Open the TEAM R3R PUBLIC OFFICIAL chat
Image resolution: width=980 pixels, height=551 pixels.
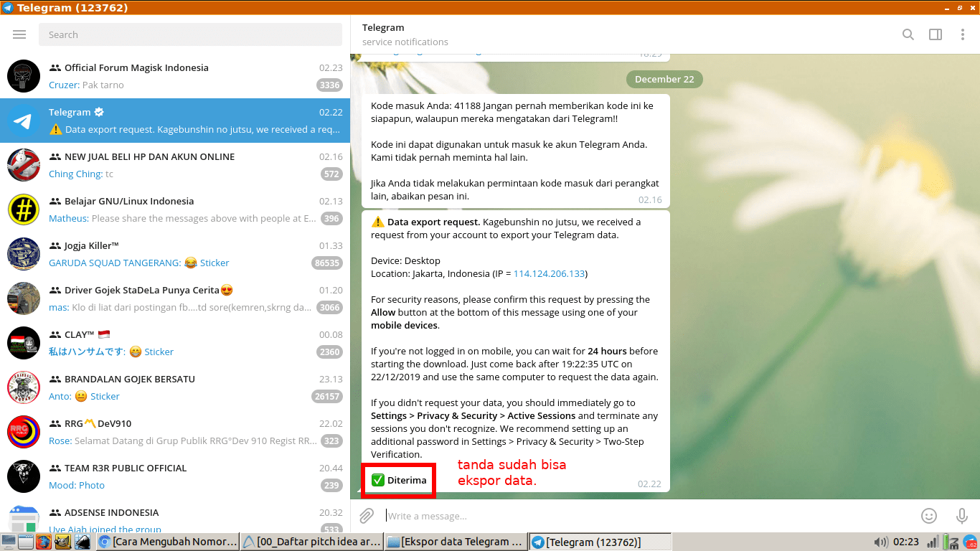point(175,476)
